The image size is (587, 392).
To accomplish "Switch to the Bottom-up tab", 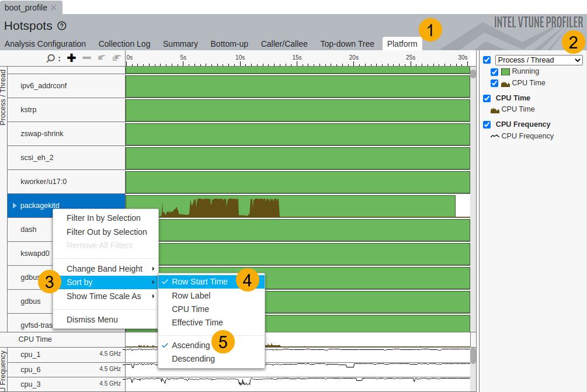I will click(229, 44).
